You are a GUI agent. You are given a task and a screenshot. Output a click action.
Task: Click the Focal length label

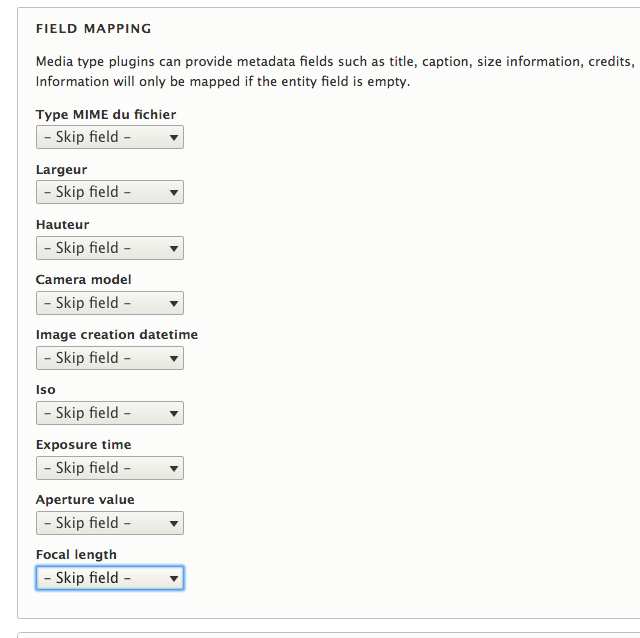76,555
